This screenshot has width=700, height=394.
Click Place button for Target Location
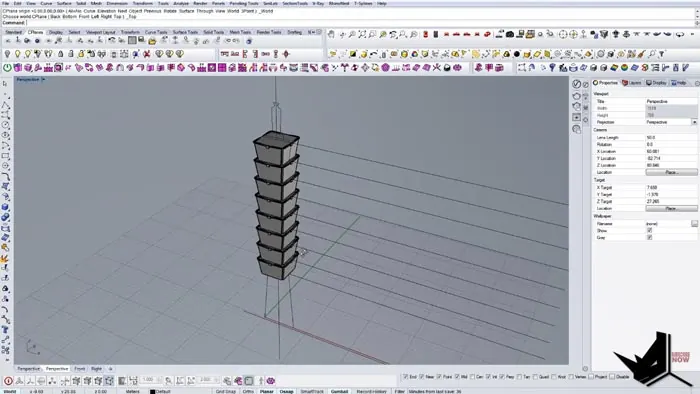click(x=671, y=208)
